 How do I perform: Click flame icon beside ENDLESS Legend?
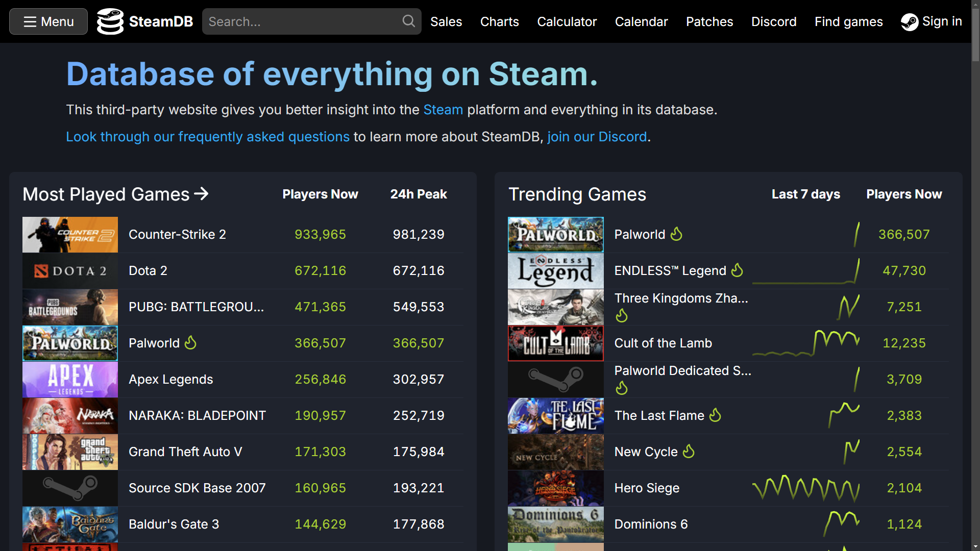pos(737,270)
